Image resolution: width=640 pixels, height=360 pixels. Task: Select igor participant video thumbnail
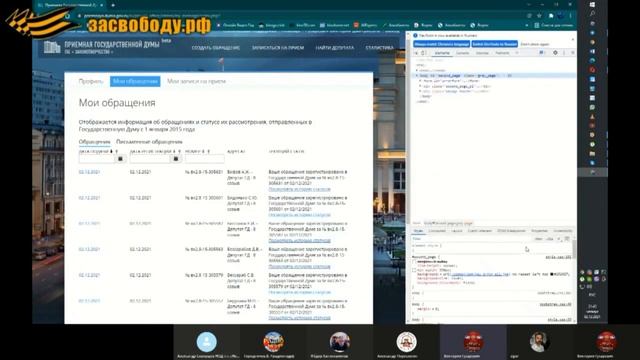(x=540, y=342)
